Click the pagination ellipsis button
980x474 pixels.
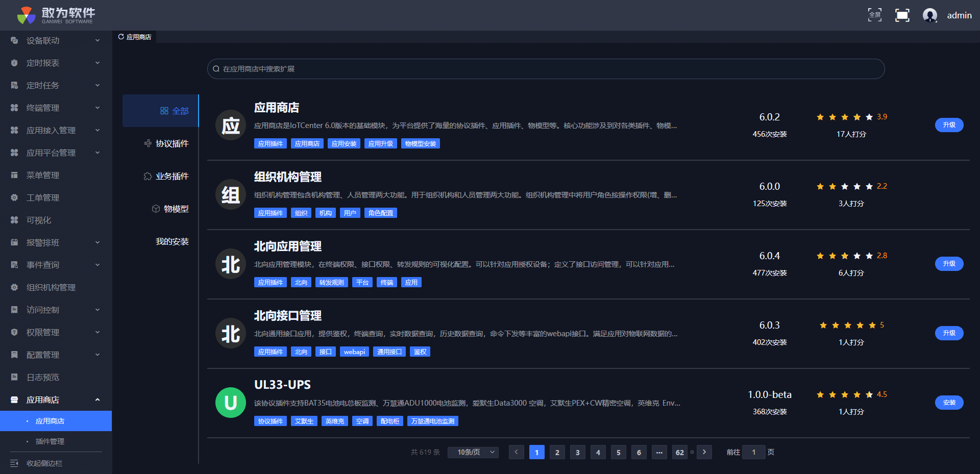(x=659, y=452)
